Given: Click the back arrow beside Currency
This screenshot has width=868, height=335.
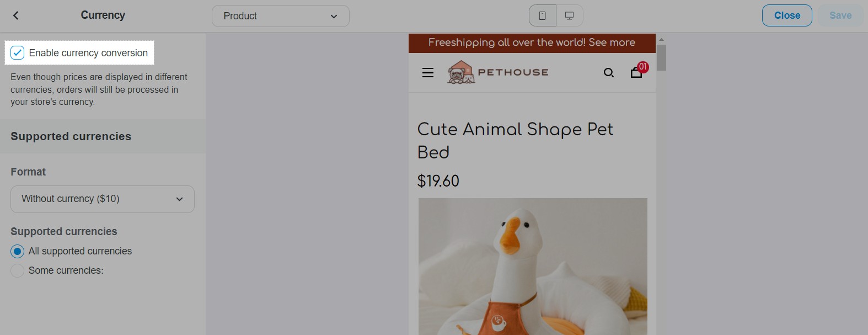Looking at the screenshot, I should 16,15.
